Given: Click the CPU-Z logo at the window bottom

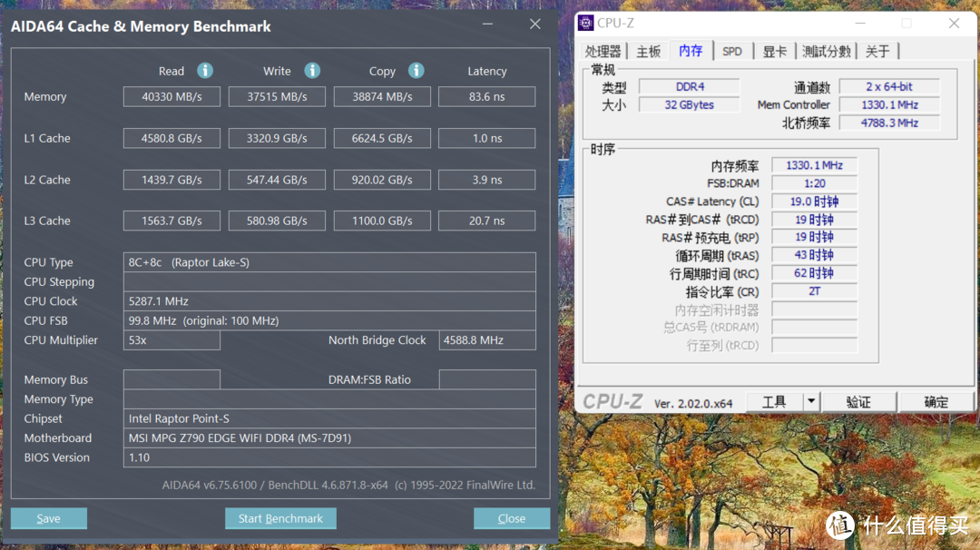Looking at the screenshot, I should [x=613, y=400].
